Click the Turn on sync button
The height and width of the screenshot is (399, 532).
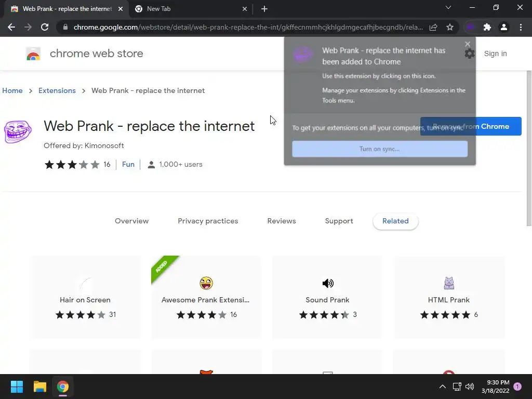coord(380,149)
